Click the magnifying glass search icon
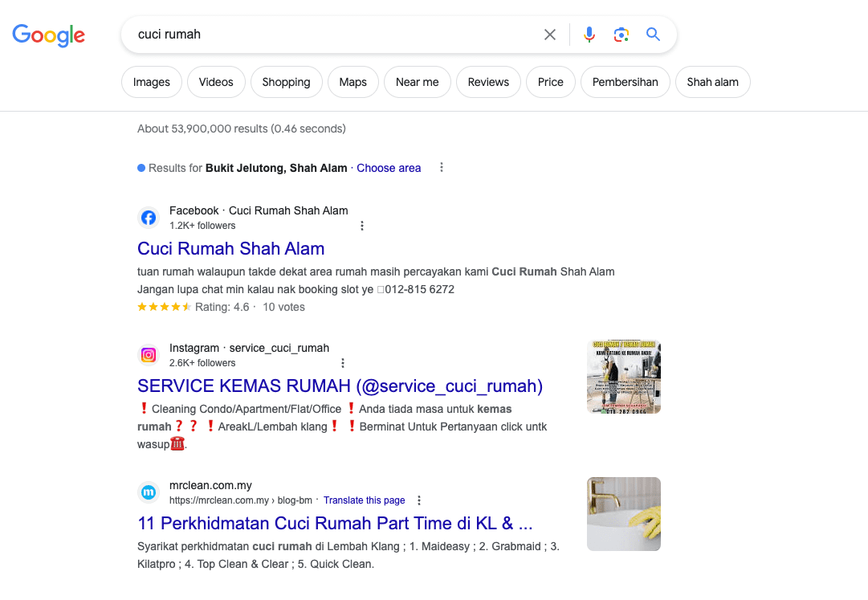The height and width of the screenshot is (600, 868). [x=654, y=35]
